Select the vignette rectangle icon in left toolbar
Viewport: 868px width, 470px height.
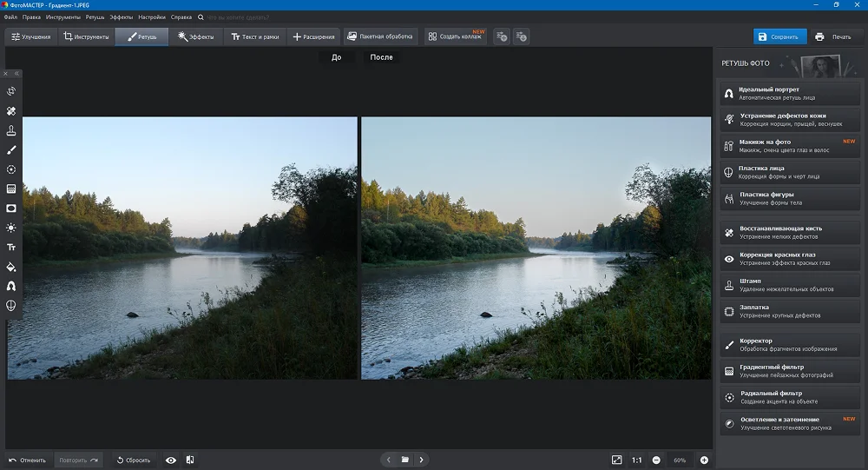[x=11, y=209]
